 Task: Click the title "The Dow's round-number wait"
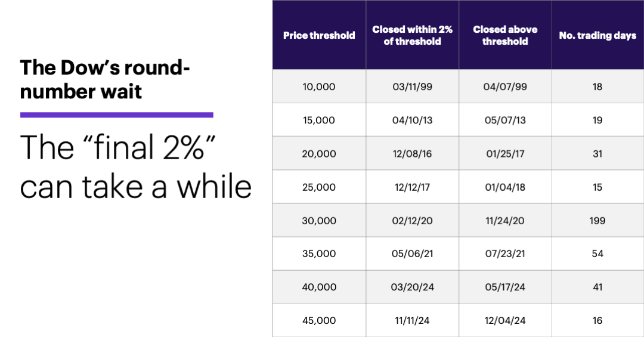point(105,80)
